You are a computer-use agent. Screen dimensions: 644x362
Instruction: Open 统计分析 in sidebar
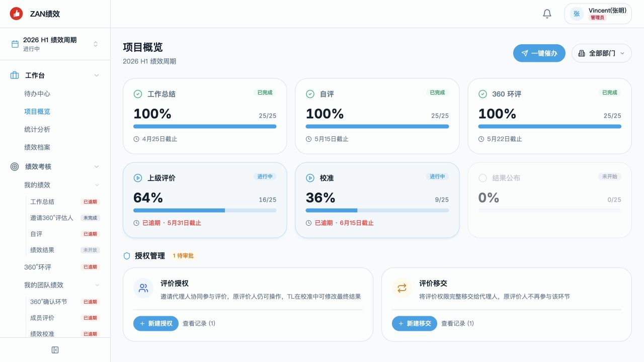click(x=37, y=129)
